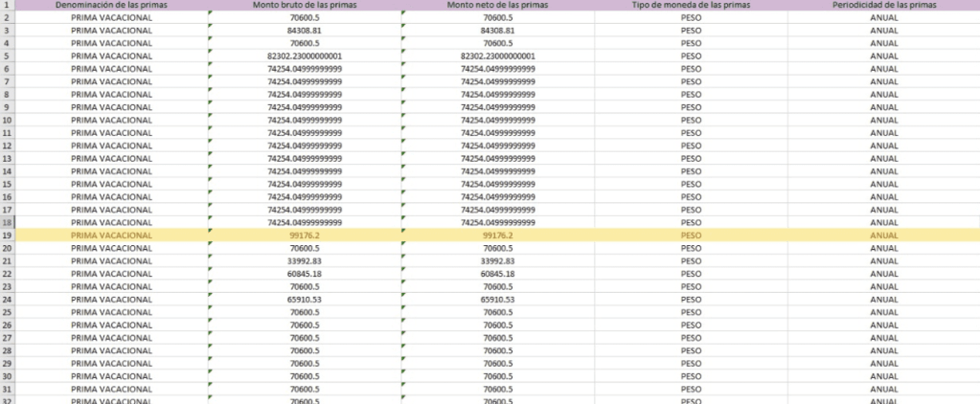Select the PESO cell in row 21

pos(690,261)
